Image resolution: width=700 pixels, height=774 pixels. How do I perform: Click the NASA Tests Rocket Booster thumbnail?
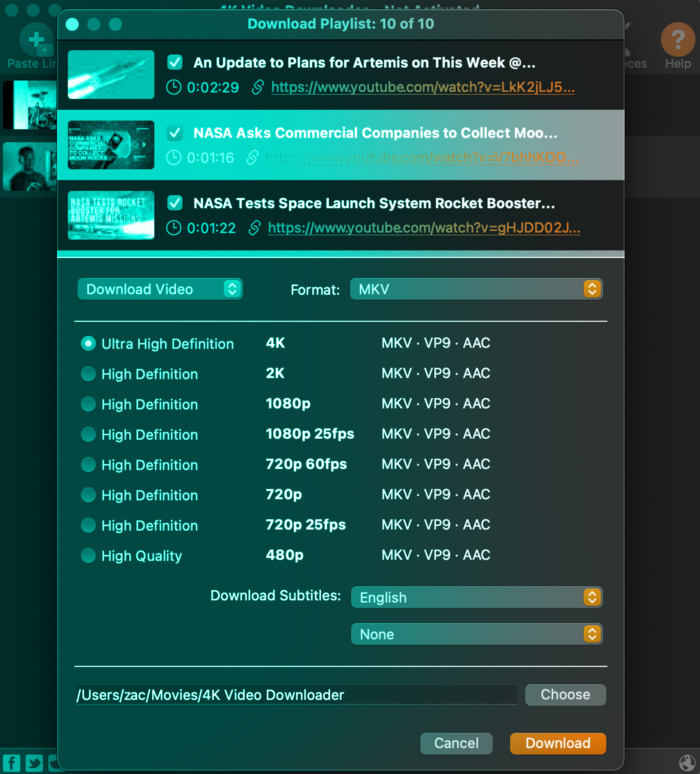111,215
